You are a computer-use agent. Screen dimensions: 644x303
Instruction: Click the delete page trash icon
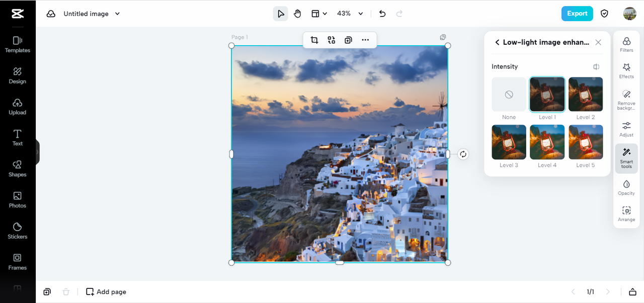(x=65, y=291)
